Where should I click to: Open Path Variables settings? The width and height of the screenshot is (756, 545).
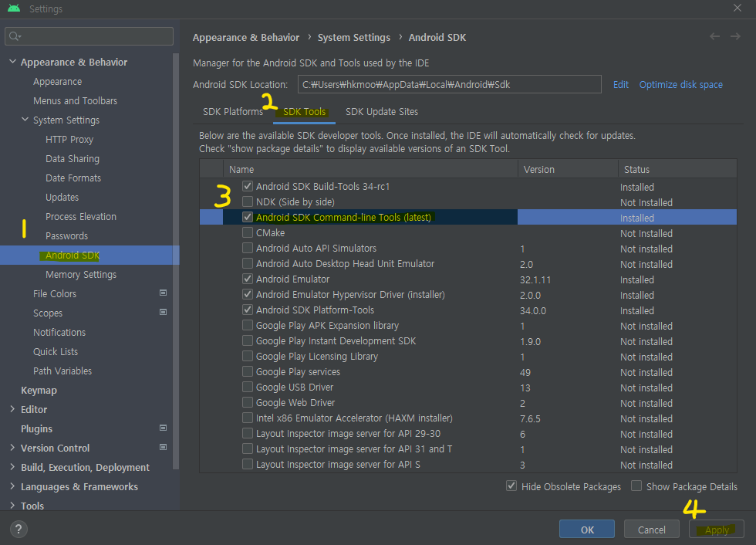62,371
